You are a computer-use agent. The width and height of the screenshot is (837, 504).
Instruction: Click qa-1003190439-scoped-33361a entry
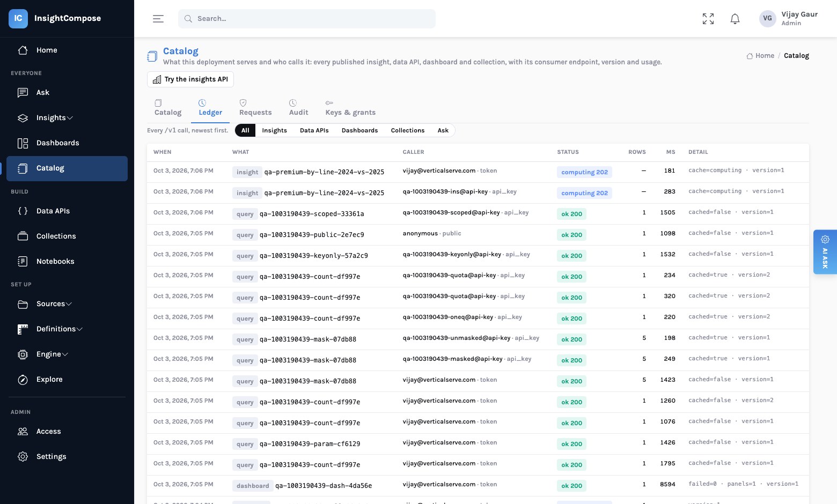[312, 214]
